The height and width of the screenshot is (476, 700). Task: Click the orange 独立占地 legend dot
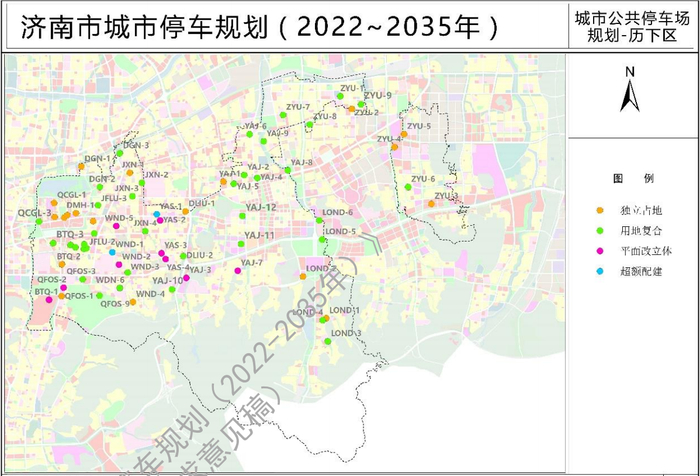point(600,210)
